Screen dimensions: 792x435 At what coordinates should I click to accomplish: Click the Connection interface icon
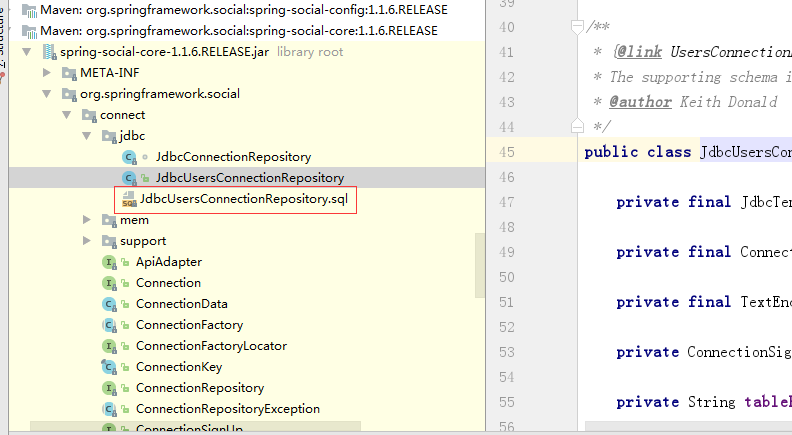coord(109,283)
